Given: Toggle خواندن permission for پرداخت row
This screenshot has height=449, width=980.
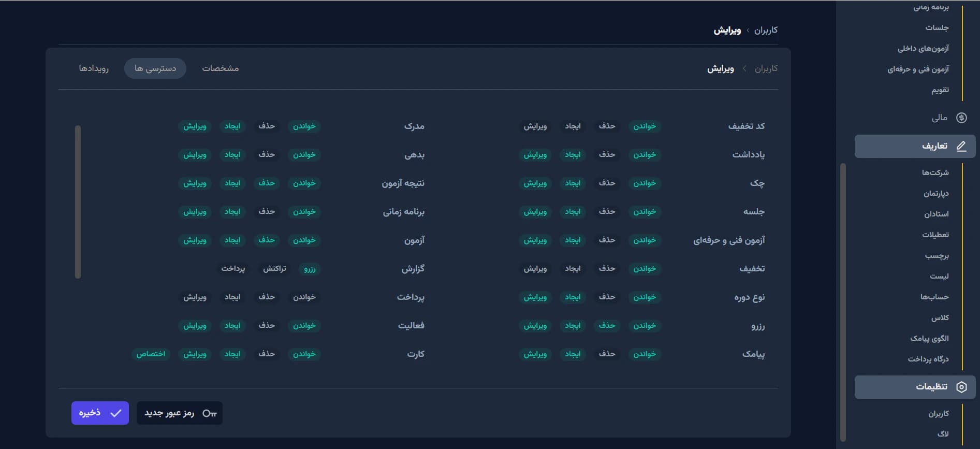Looking at the screenshot, I should click(304, 297).
